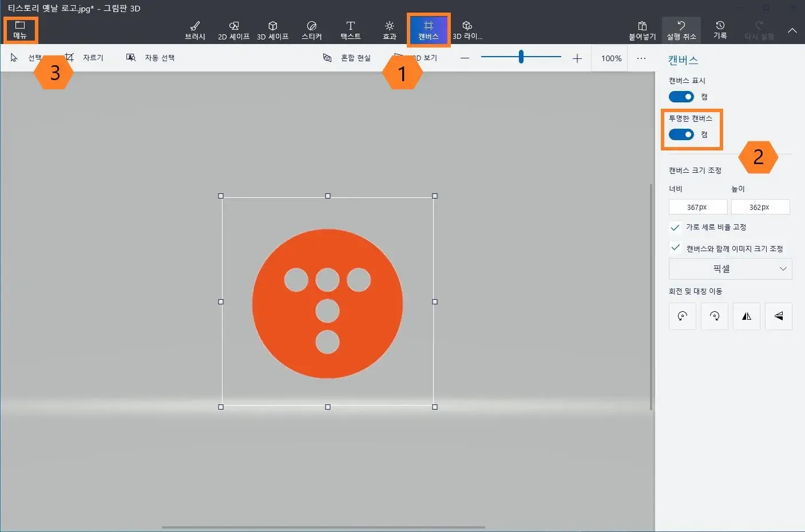Open the 2D 셰이프 tools
This screenshot has height=532, width=805.
[x=233, y=30]
